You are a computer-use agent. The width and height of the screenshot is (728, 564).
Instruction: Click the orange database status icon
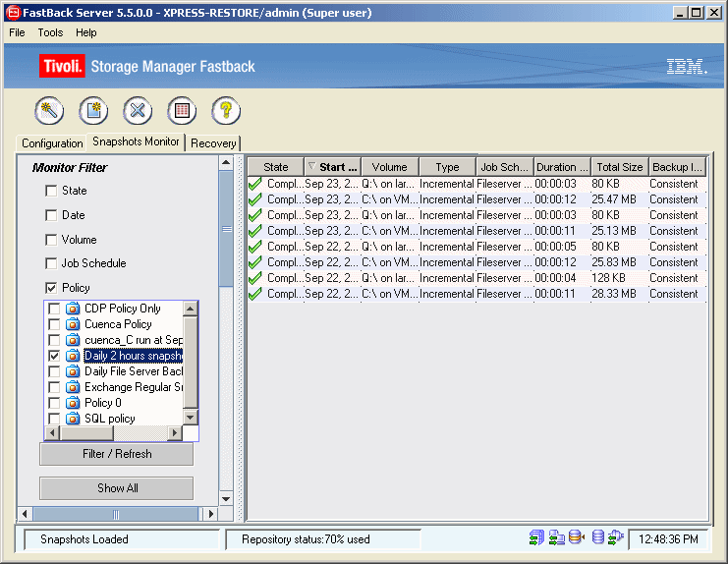coord(577,537)
